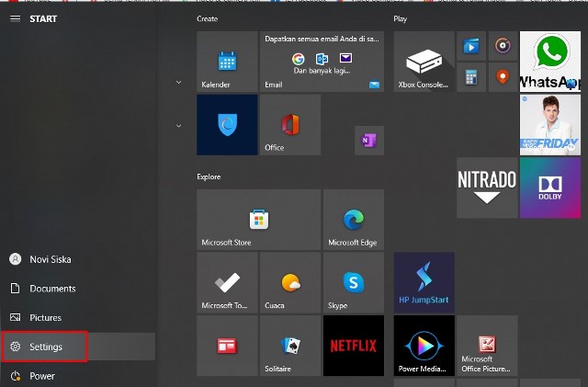The width and height of the screenshot is (588, 387).
Task: Launch the Hotspot Shield blue shield tile
Action: click(x=227, y=125)
